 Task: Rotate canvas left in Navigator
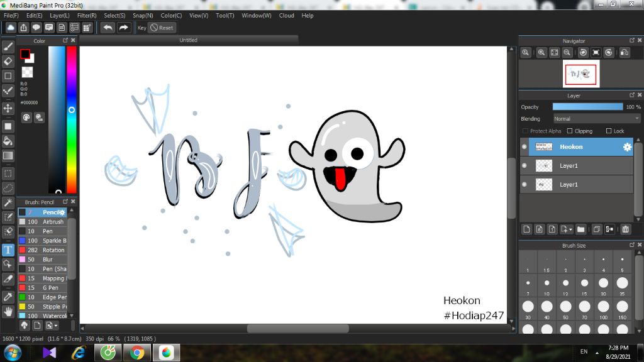click(x=583, y=53)
